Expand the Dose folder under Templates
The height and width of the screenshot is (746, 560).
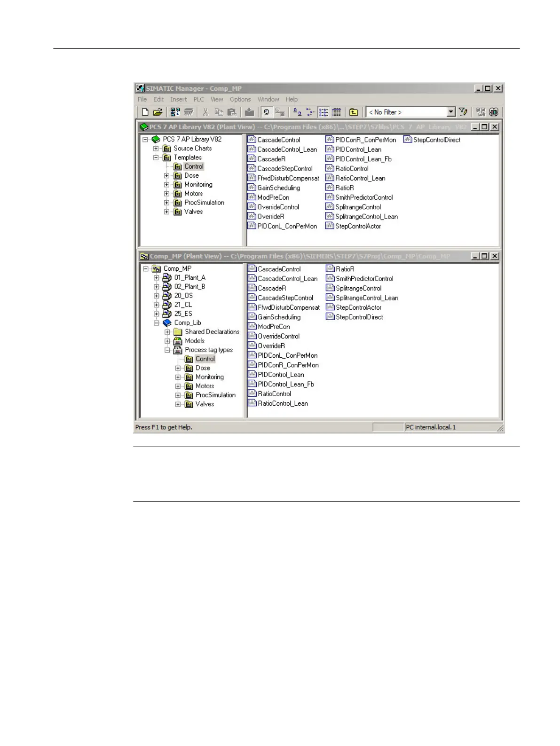coord(166,176)
